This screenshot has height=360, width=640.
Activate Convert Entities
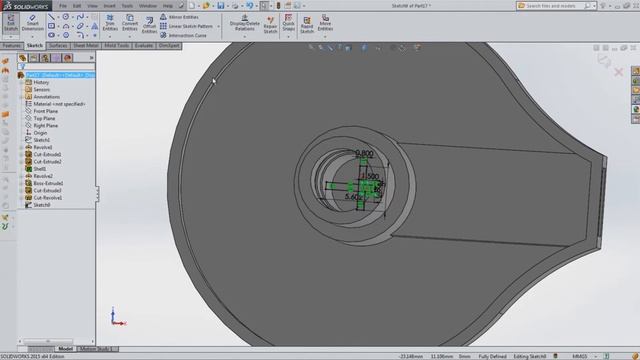(x=130, y=23)
